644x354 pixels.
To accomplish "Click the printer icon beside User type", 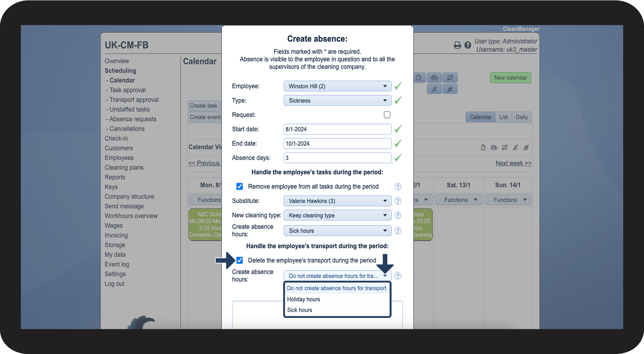I will click(457, 45).
